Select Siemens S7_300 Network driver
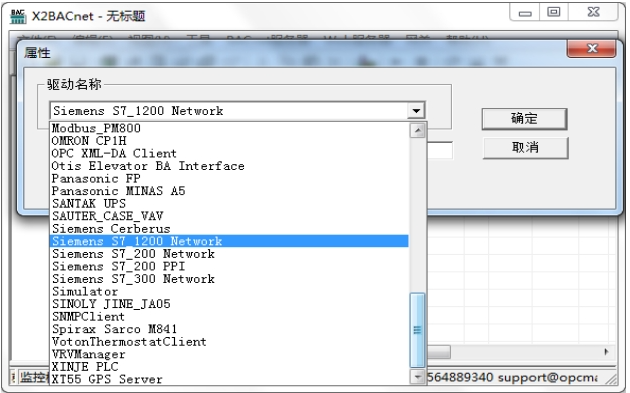Screen dimensions: 630x393 229,279
